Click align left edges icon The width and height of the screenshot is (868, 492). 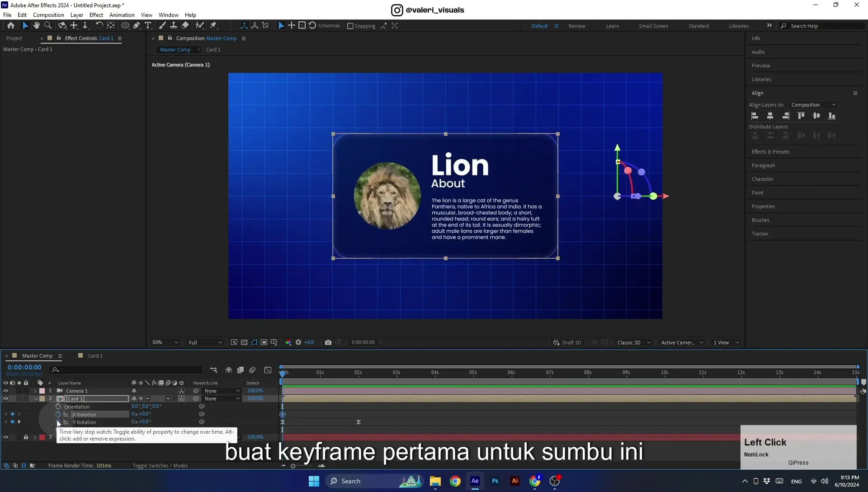coord(755,116)
